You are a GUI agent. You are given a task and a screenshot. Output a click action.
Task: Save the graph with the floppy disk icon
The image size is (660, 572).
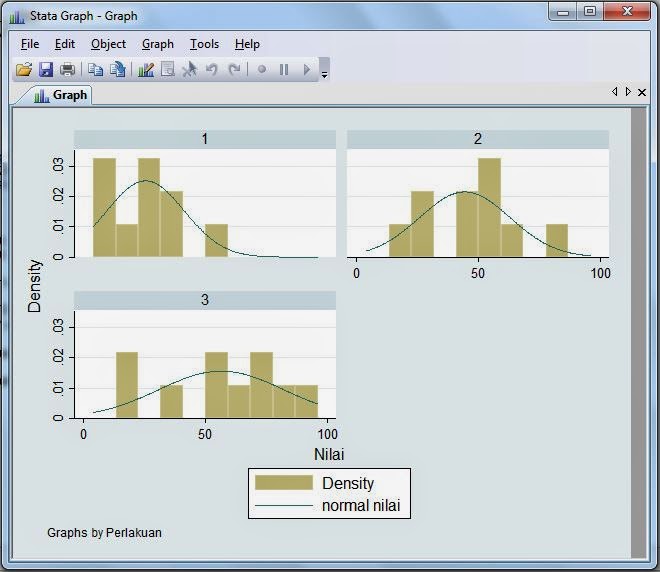coord(46,70)
